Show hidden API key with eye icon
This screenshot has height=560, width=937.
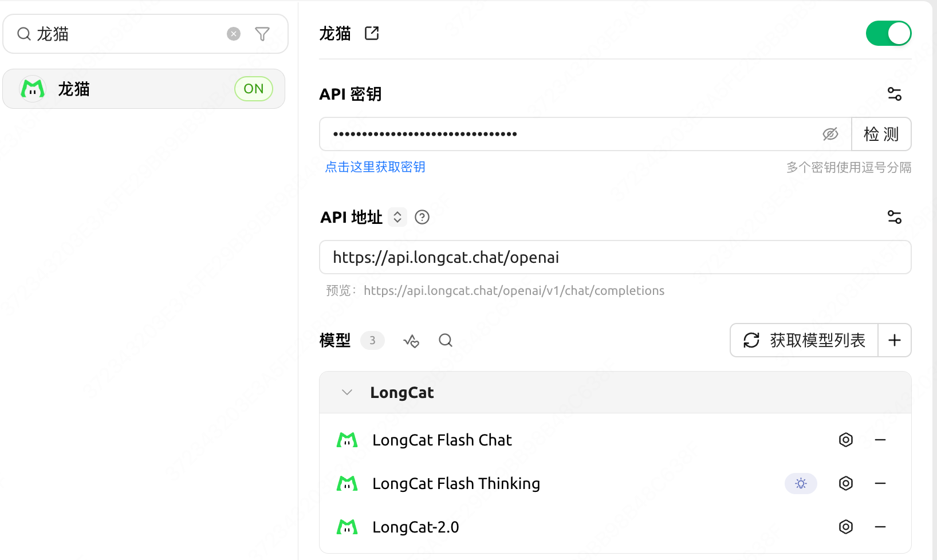830,134
